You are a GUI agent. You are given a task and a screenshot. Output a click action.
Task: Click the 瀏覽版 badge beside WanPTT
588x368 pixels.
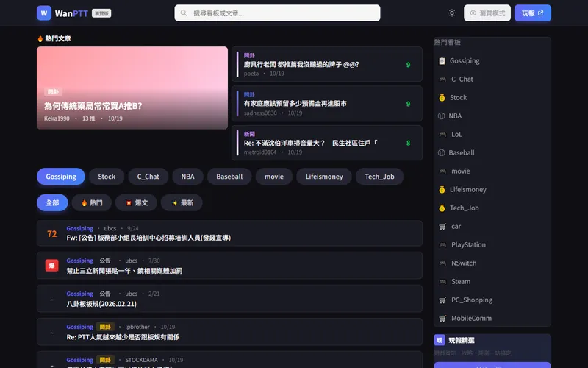[x=101, y=13]
